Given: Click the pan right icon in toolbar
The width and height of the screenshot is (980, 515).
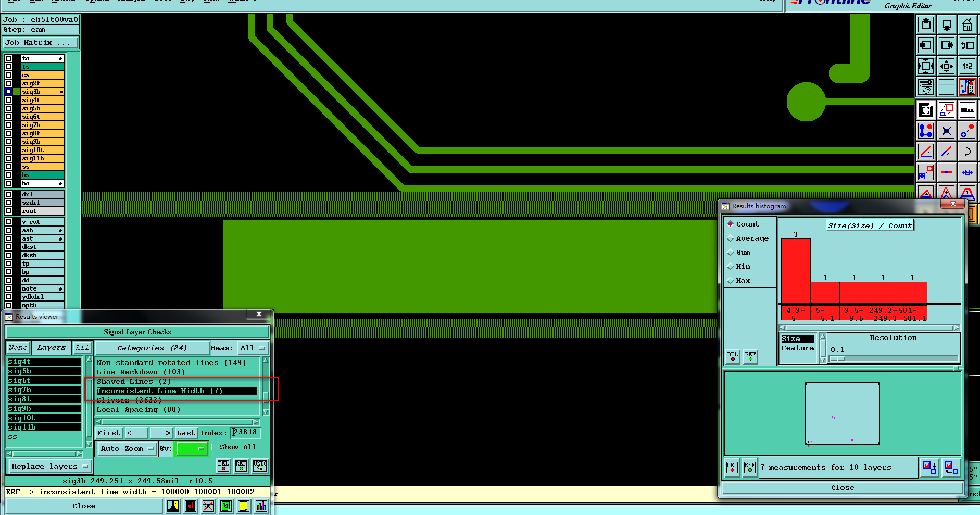Looking at the screenshot, I should coord(947,45).
